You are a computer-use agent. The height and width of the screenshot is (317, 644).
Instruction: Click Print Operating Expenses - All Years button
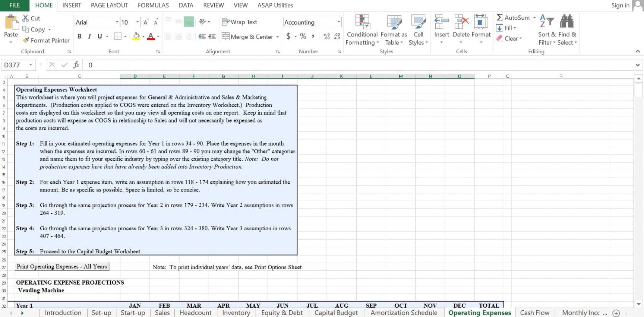click(62, 266)
